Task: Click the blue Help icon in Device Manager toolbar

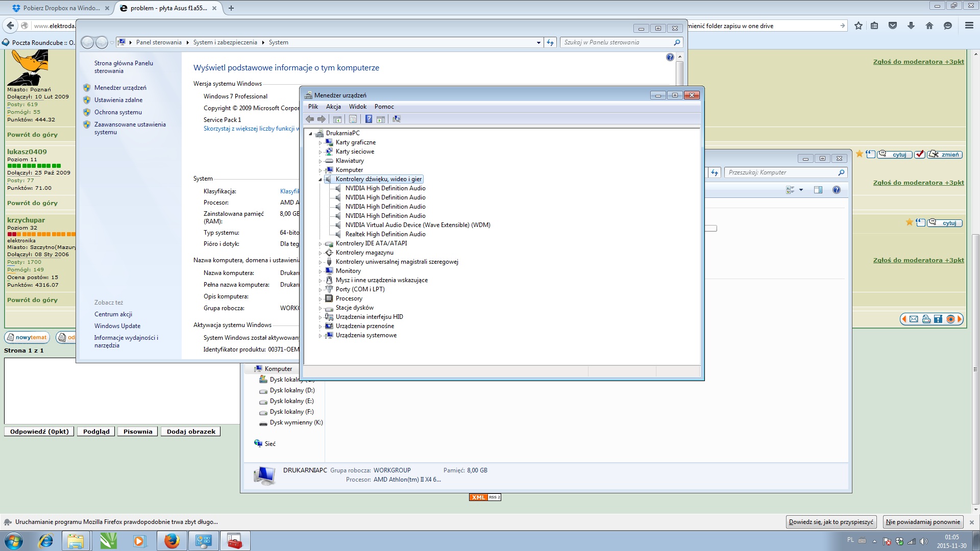Action: pyautogui.click(x=369, y=119)
